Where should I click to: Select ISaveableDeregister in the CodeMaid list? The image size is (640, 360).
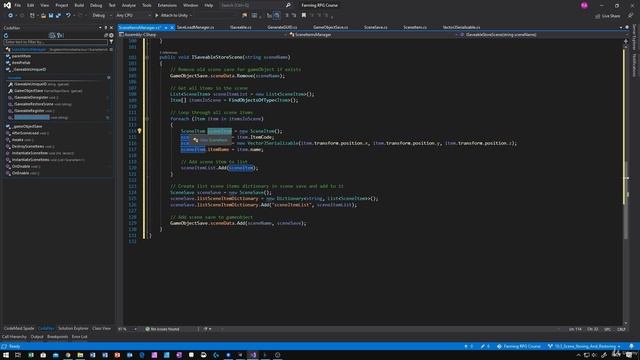click(x=31, y=98)
